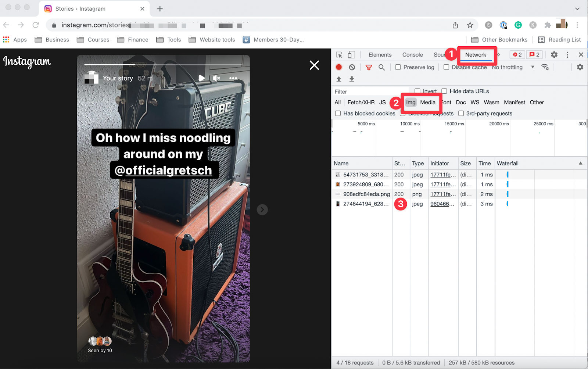Clear the network log
The image size is (588, 369).
tap(352, 67)
